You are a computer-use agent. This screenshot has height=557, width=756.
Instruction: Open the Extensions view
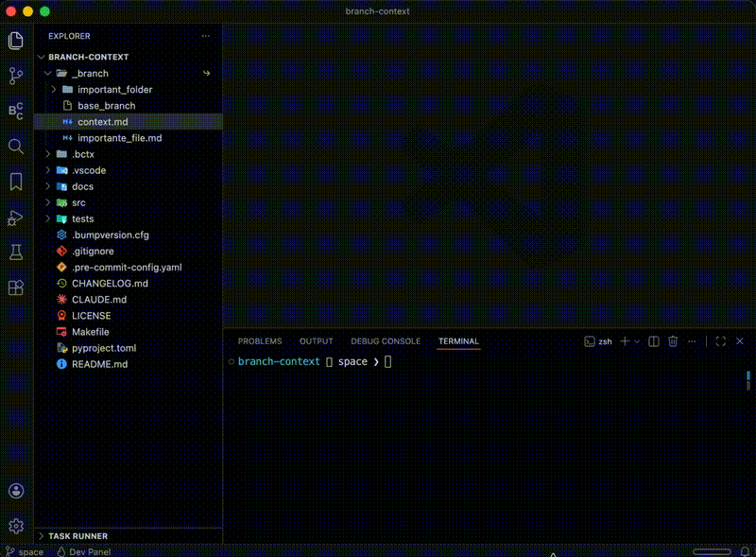[16, 287]
